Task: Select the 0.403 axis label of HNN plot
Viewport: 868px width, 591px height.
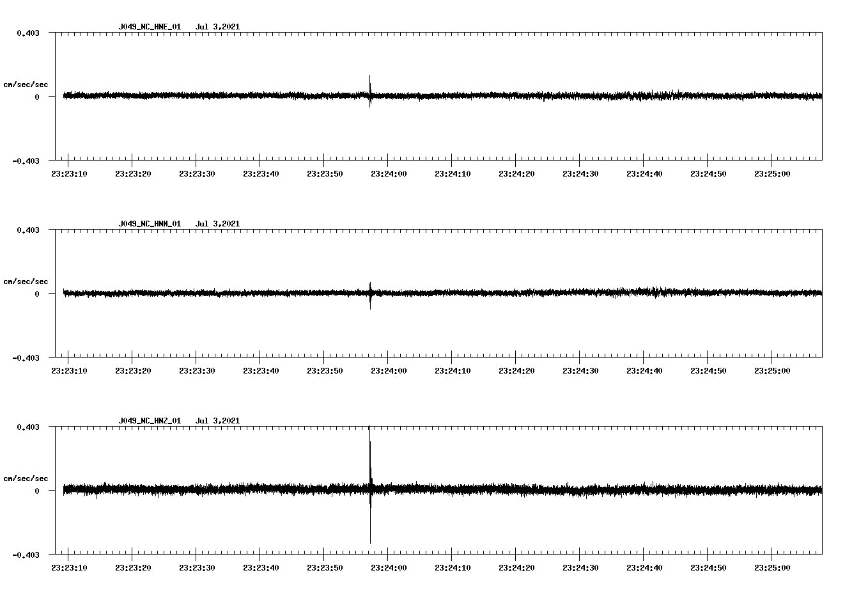Action: [28, 230]
